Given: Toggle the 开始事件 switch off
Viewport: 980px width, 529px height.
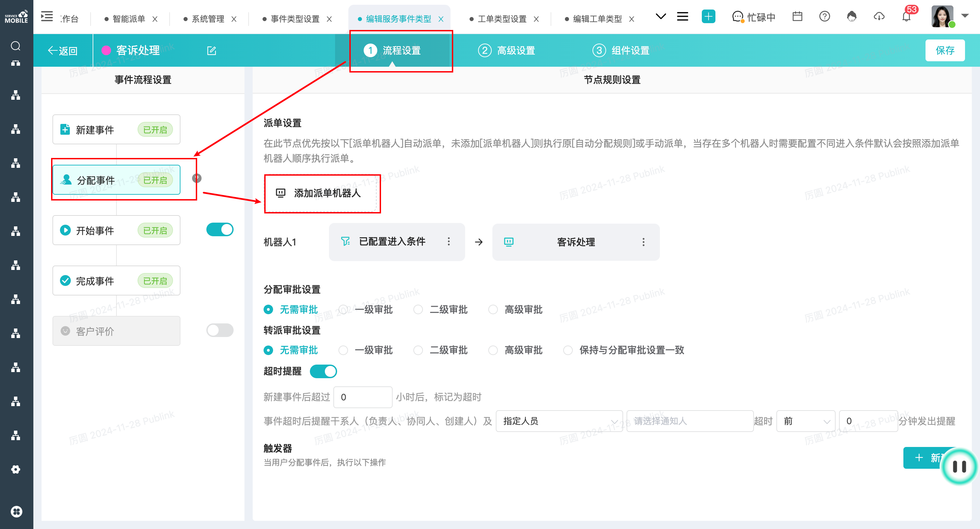Looking at the screenshot, I should [220, 230].
